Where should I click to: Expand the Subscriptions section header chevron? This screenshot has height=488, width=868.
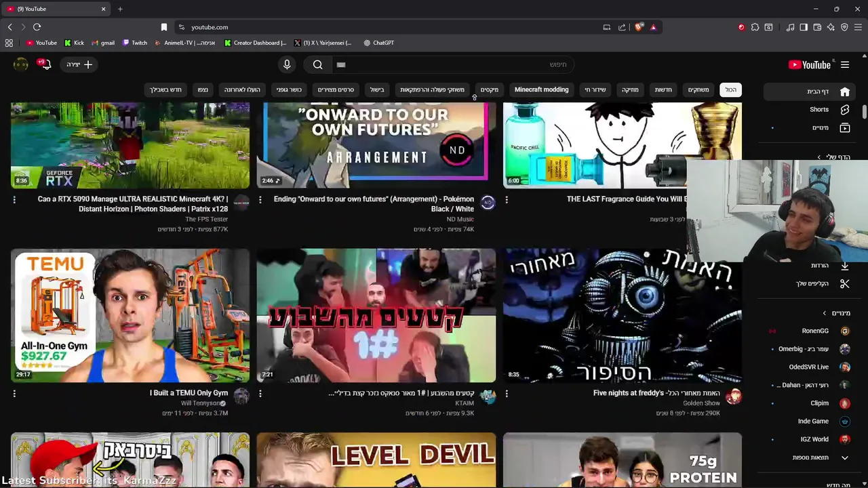(x=825, y=313)
